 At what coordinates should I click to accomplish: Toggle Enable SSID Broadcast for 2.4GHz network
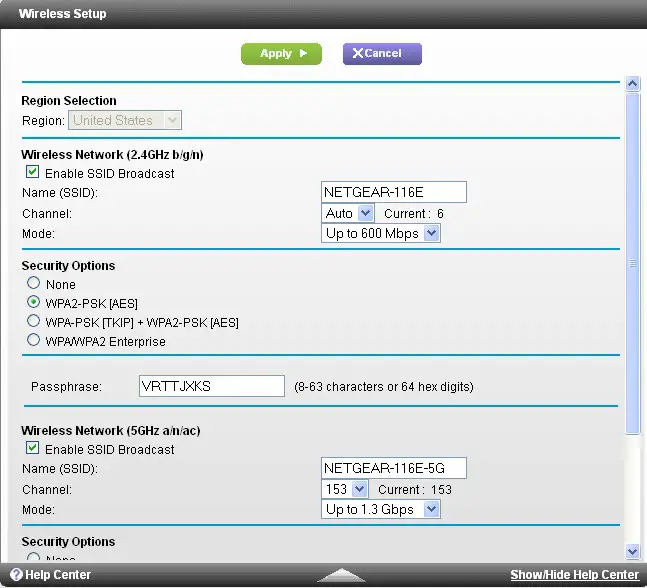[x=33, y=173]
